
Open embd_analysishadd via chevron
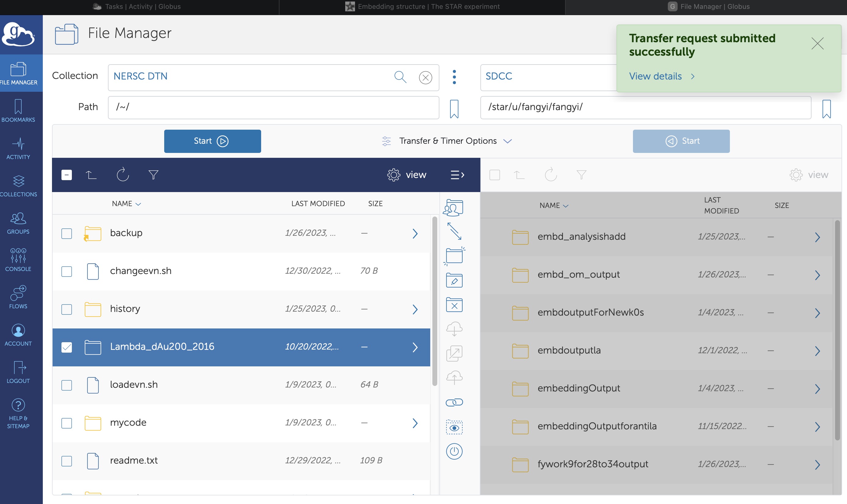817,237
